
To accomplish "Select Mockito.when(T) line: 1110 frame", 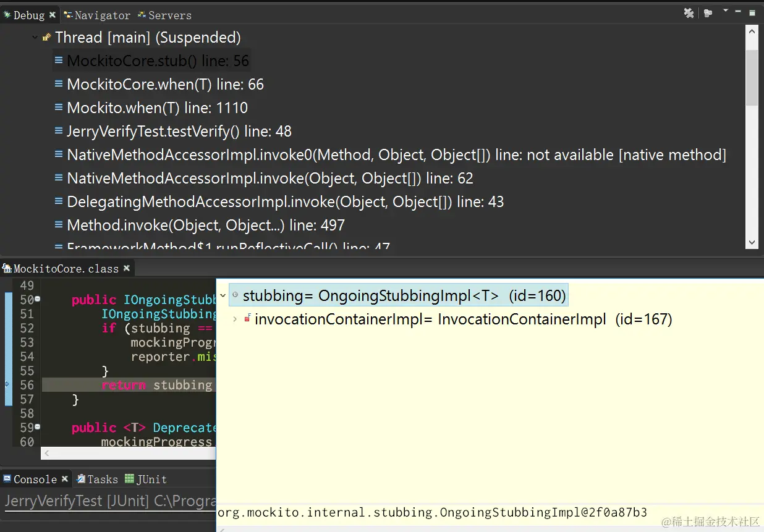I will pos(157,108).
